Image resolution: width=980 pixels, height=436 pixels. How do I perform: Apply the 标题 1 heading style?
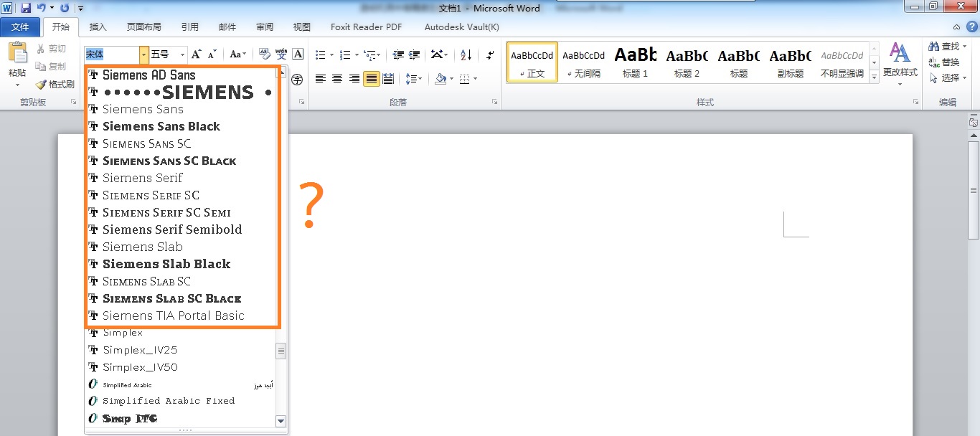tap(636, 62)
